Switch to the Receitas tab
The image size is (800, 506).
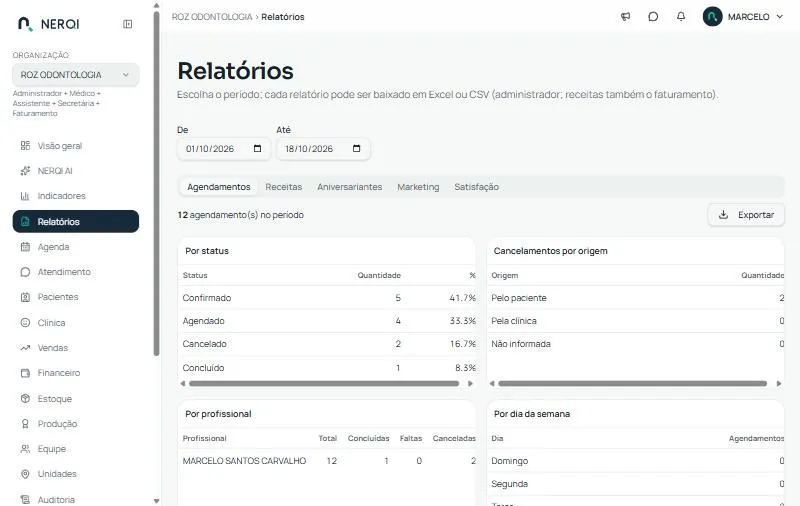[284, 187]
